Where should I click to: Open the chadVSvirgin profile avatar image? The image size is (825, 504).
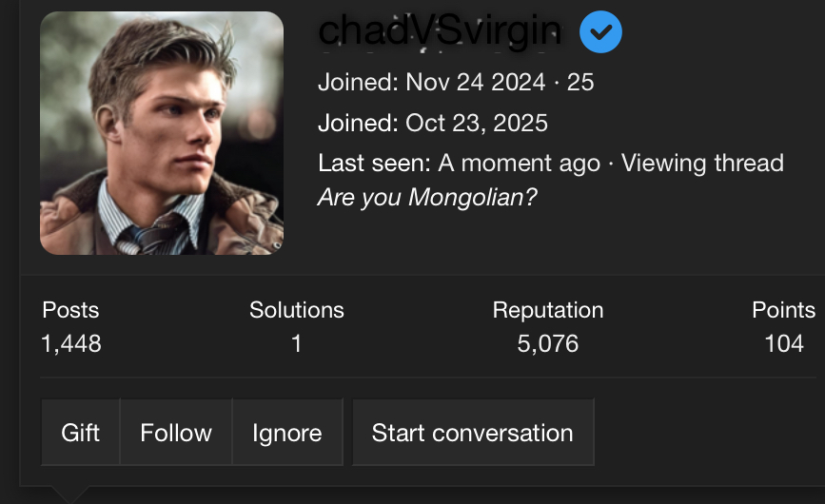point(162,133)
